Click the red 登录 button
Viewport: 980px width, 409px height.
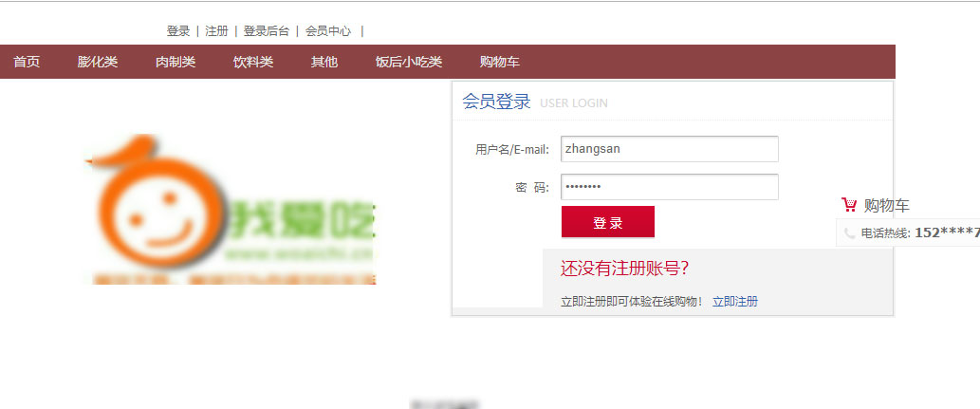[x=608, y=222]
